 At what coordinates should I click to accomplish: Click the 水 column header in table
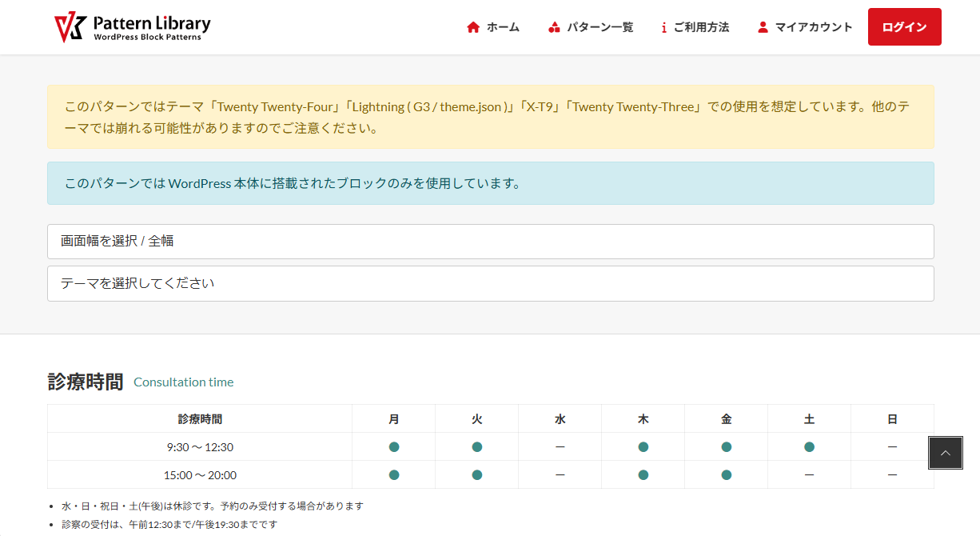pos(560,418)
